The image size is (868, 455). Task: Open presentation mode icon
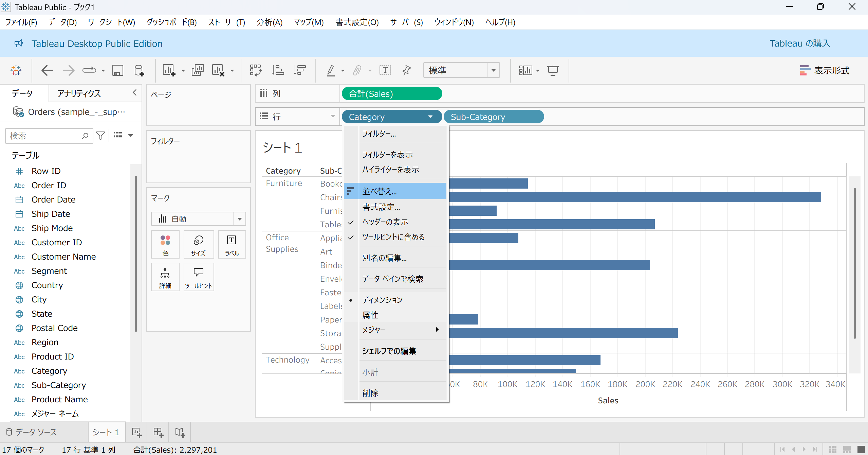click(x=553, y=70)
